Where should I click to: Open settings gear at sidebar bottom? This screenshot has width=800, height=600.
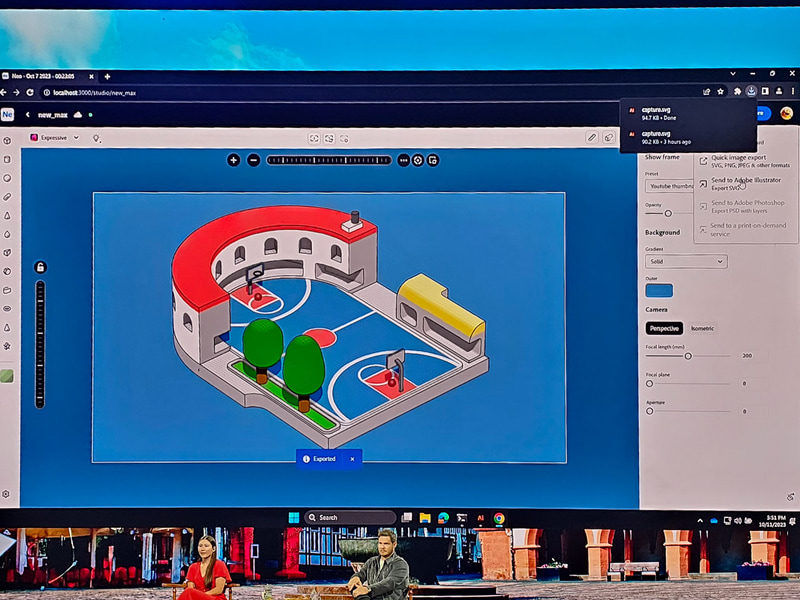(6, 494)
